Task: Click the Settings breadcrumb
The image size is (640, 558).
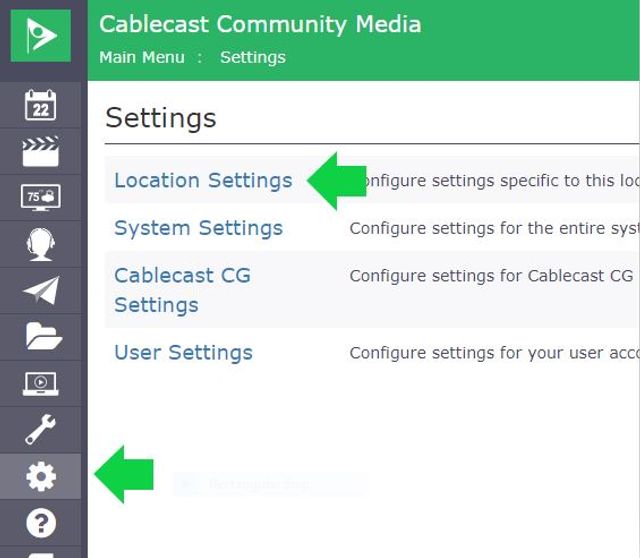Action: [253, 57]
